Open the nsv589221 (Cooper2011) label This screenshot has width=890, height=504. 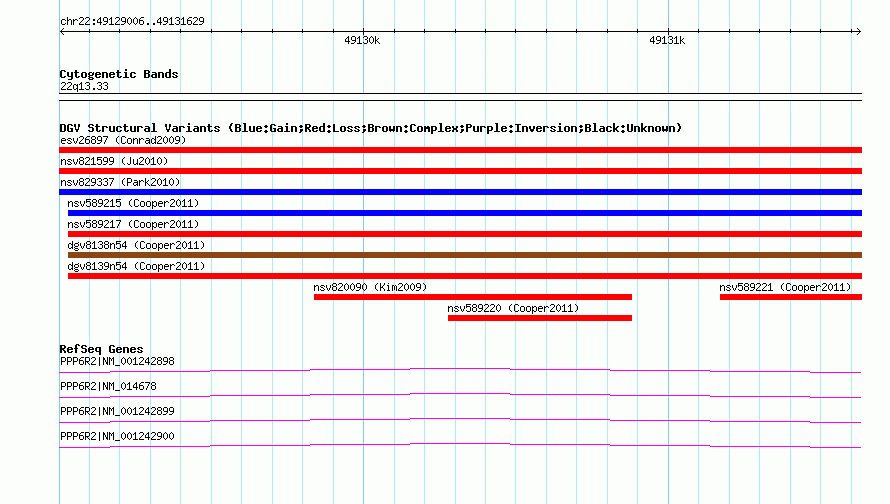coord(786,287)
